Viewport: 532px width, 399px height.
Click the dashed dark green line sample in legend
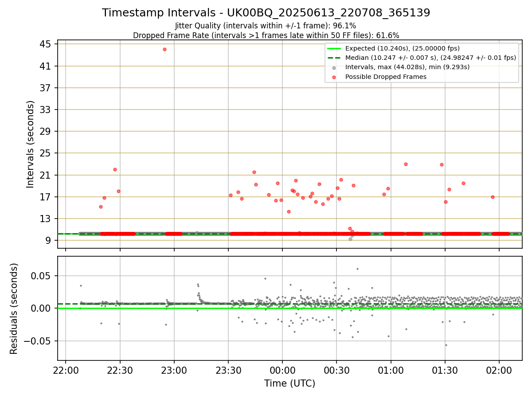point(334,58)
